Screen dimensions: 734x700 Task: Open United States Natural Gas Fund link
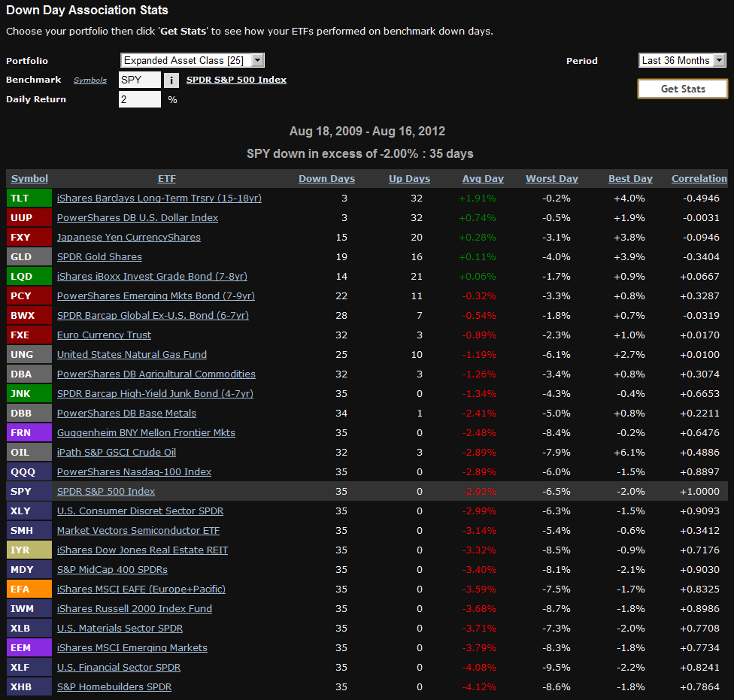(132, 355)
